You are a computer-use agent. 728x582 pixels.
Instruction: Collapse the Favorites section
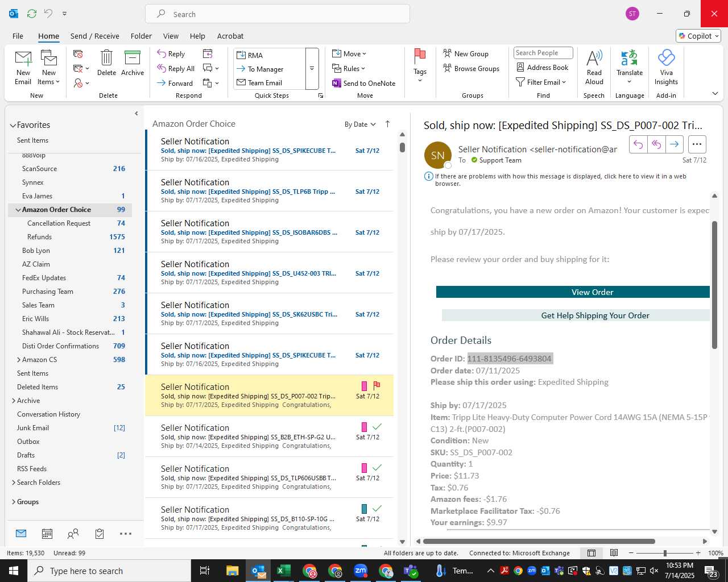[13, 125]
